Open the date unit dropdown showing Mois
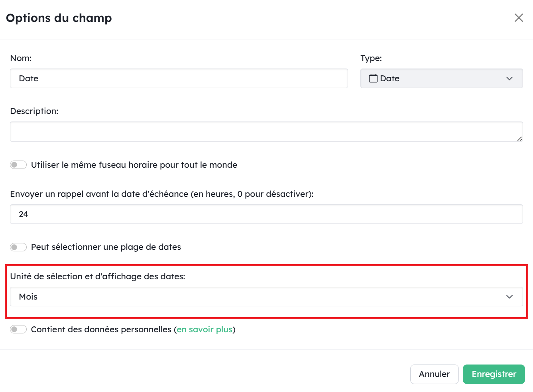 click(x=266, y=297)
